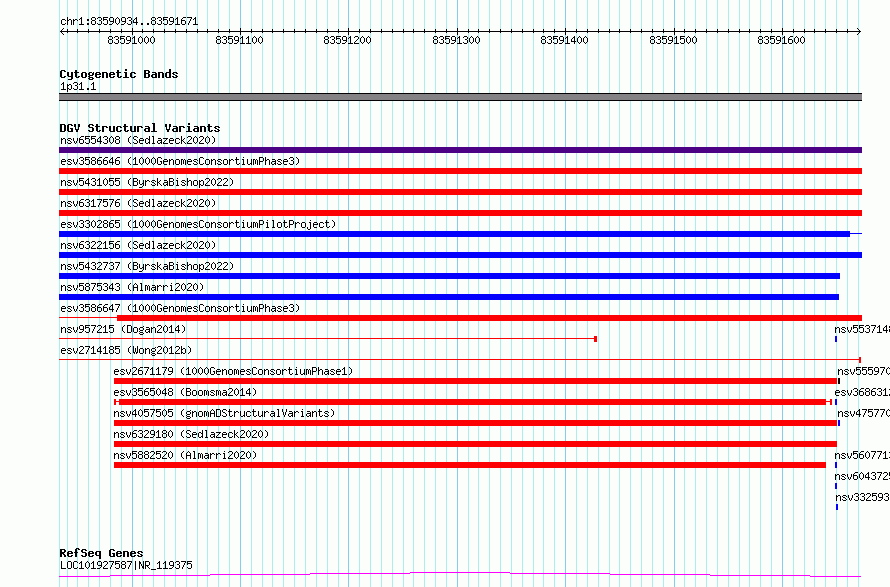Click ruler position 83591300
The height and width of the screenshot is (587, 890).
pyautogui.click(x=456, y=40)
